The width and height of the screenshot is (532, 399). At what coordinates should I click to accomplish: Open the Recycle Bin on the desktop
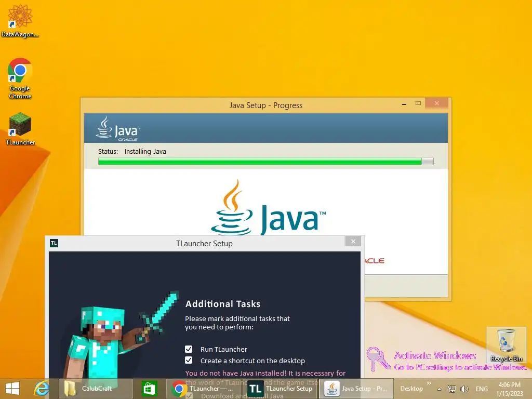pyautogui.click(x=506, y=345)
